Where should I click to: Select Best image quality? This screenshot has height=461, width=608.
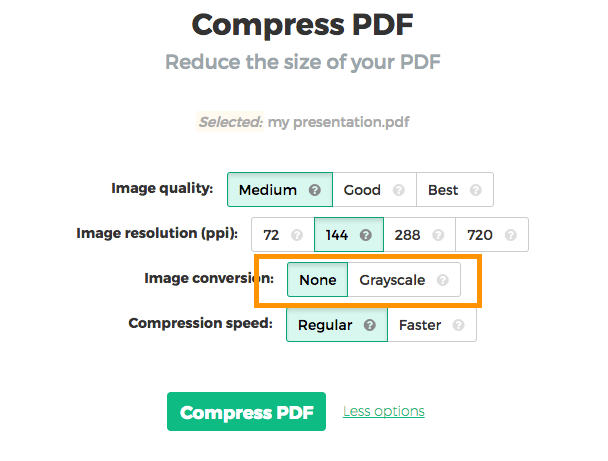(x=443, y=190)
